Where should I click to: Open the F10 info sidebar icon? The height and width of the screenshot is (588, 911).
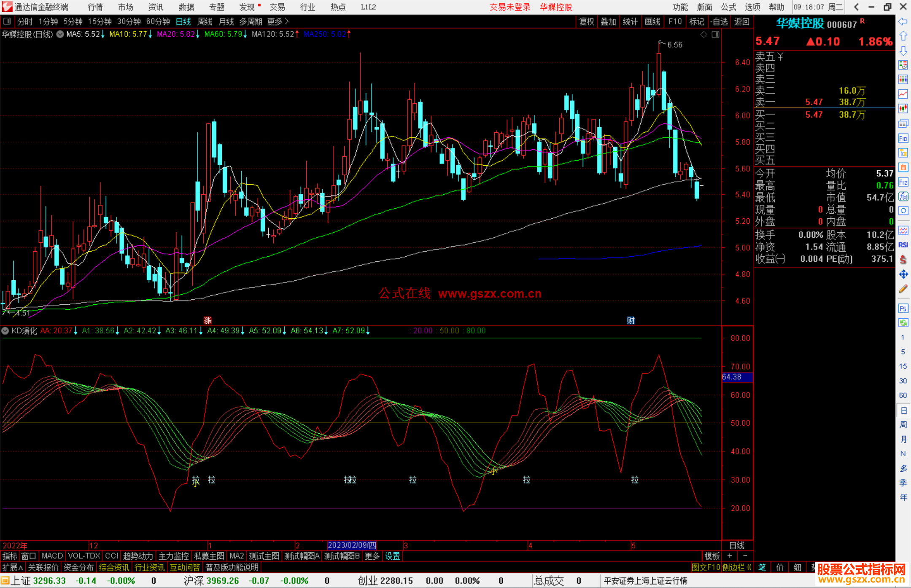pyautogui.click(x=903, y=138)
